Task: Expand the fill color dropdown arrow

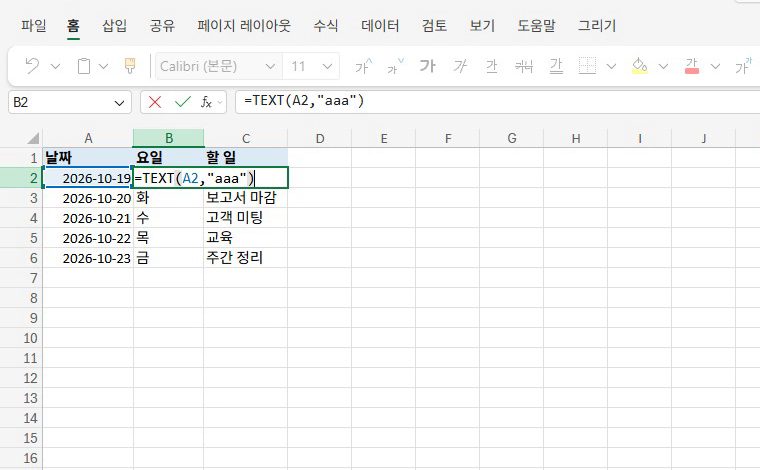Action: coord(663,66)
